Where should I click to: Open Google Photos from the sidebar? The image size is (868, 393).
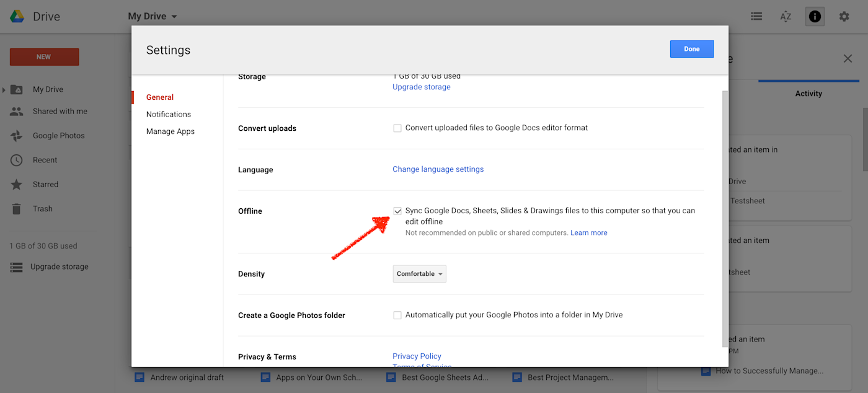click(x=59, y=135)
